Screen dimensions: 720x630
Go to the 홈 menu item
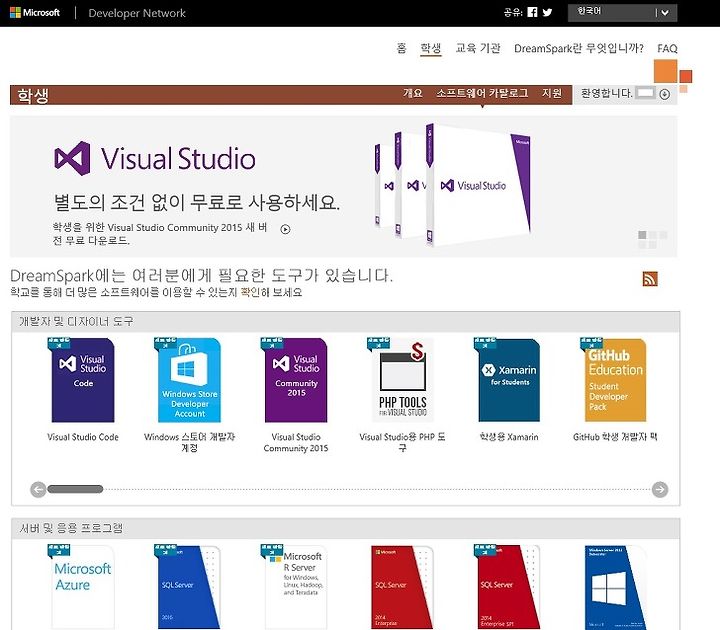(401, 48)
